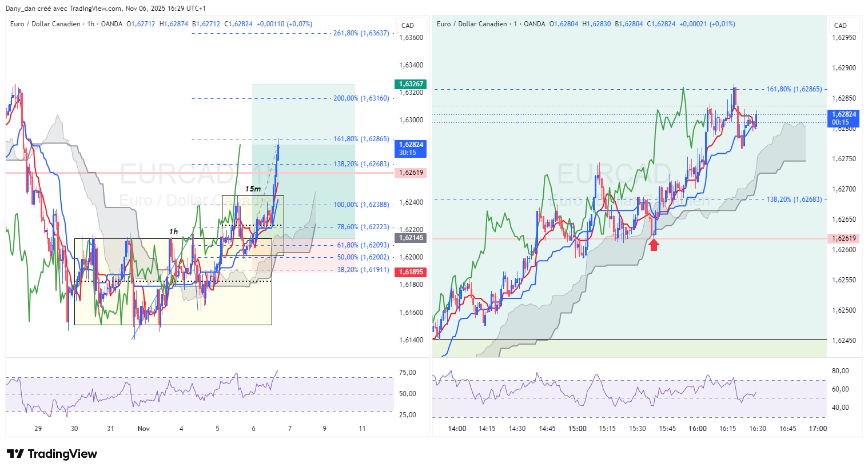
Task: Select the red up-arrow marker on the 1-minute chart
Action: [654, 245]
